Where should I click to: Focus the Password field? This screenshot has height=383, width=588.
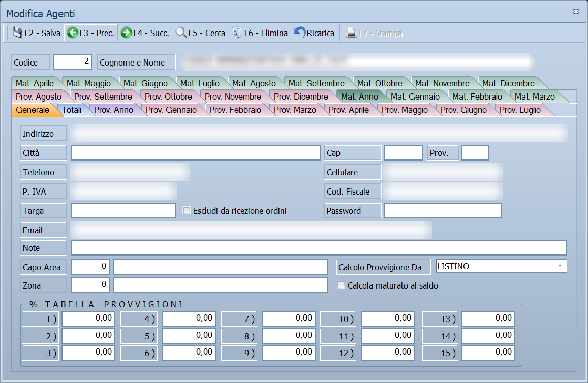tap(443, 211)
